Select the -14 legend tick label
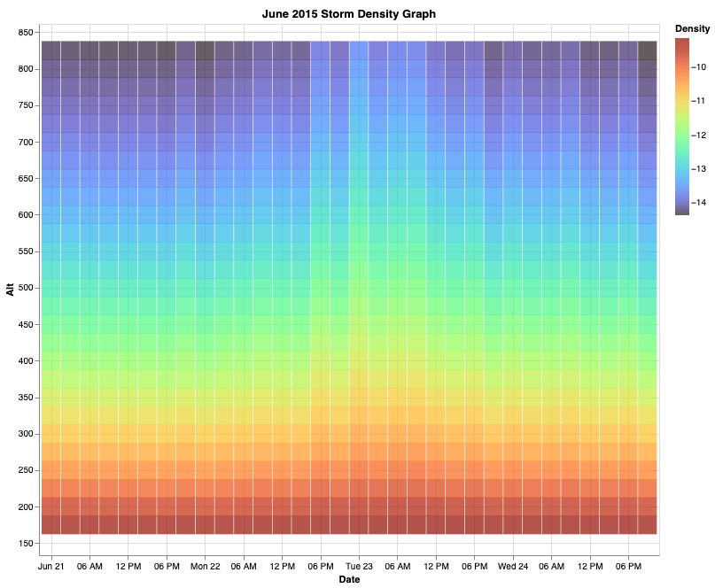The height and width of the screenshot is (588, 715). pos(699,203)
